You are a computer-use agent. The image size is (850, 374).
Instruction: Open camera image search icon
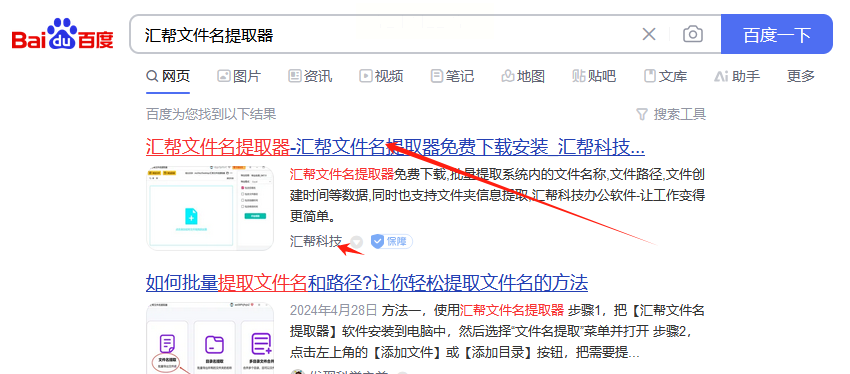point(692,35)
